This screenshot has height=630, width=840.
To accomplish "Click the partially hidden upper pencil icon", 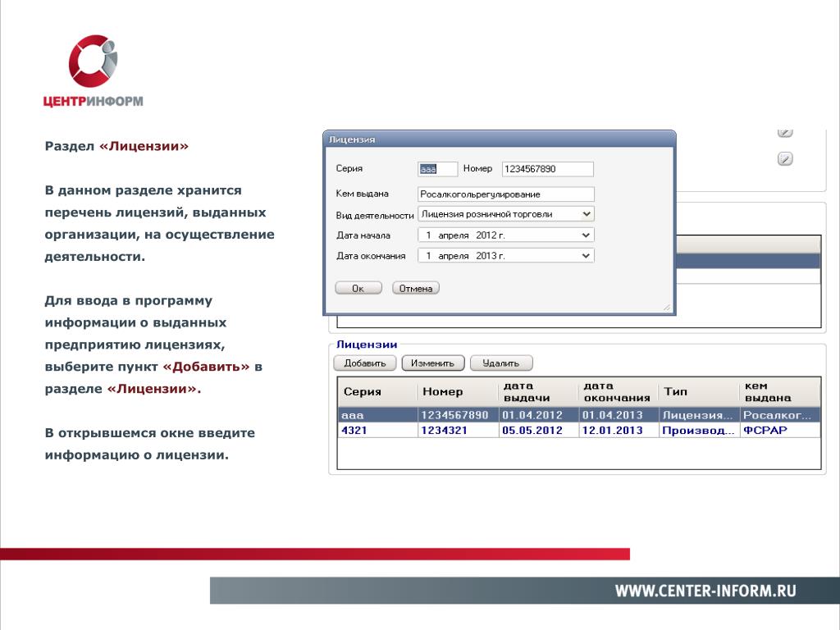I will pos(784,132).
